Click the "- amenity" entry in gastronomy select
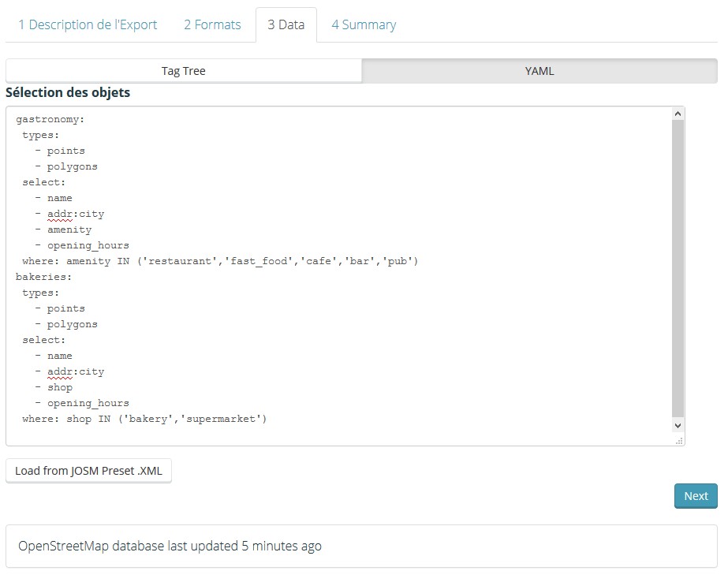728x582 pixels. (63, 229)
